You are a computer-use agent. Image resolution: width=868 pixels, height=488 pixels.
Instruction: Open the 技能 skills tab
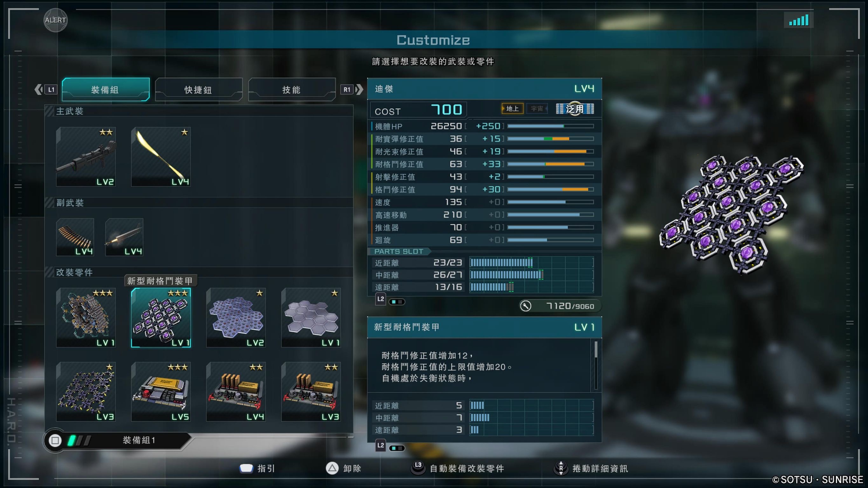click(292, 90)
